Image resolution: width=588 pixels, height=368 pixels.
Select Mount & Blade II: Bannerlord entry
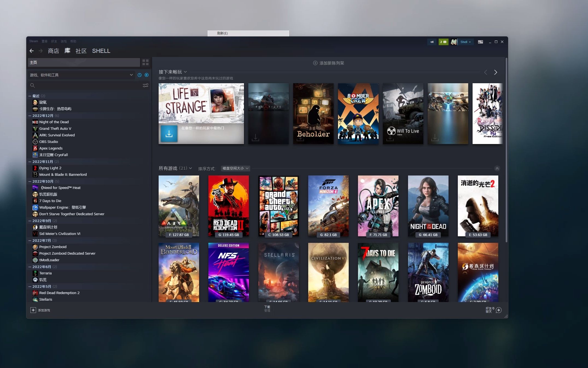63,175
